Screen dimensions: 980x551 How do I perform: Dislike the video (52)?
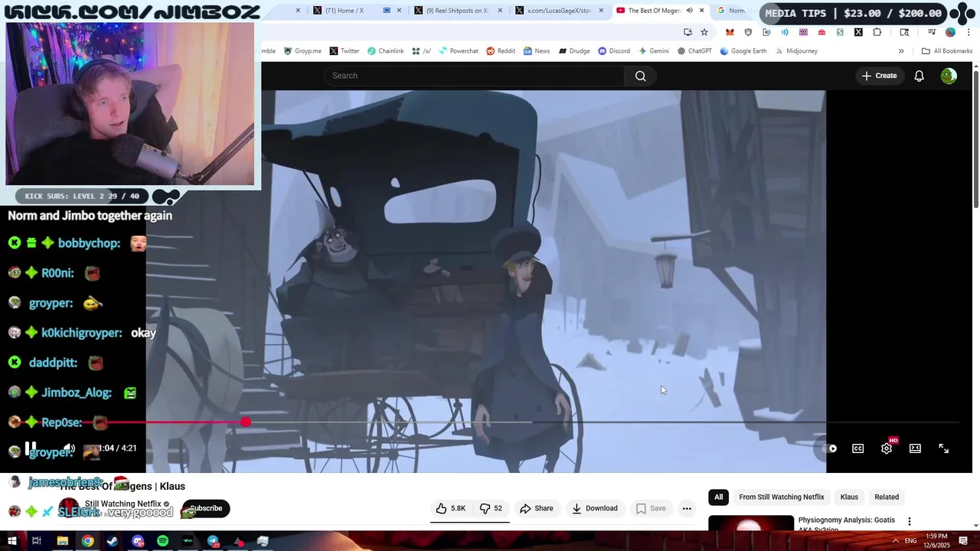pos(491,508)
